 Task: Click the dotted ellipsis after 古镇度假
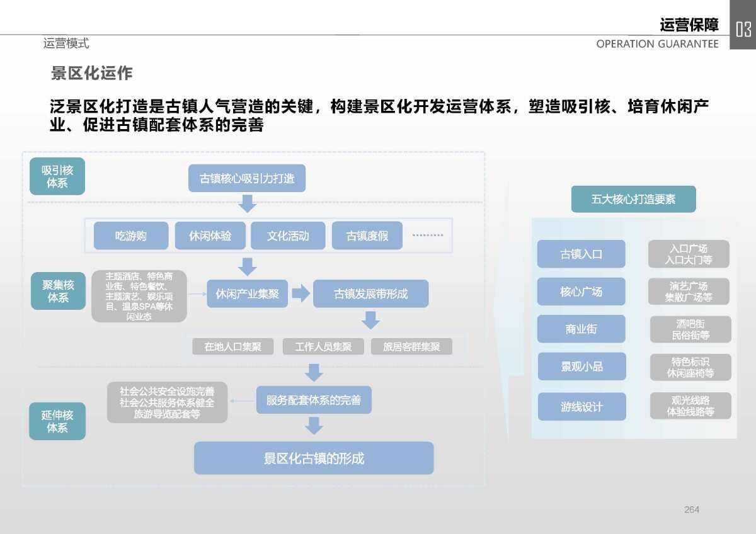pyautogui.click(x=428, y=236)
